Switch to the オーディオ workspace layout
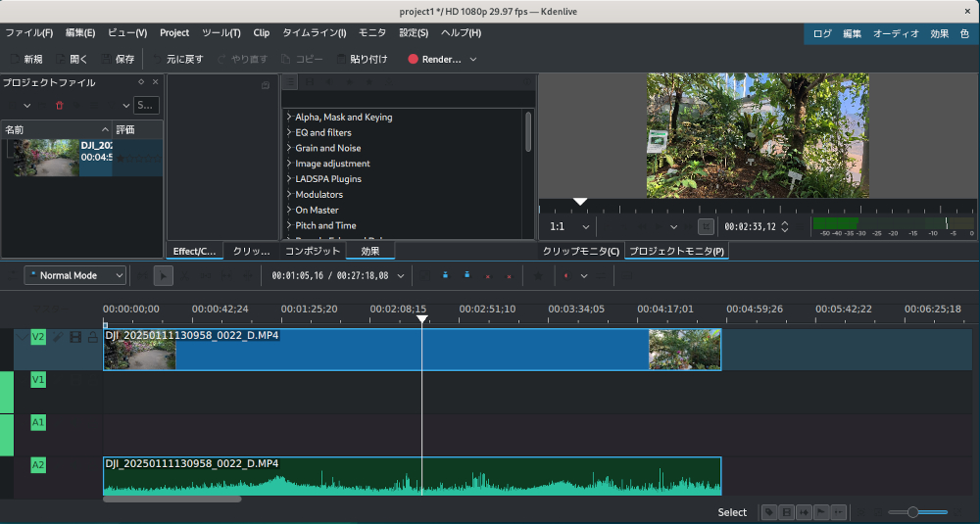Viewport: 980px width, 524px height. [x=896, y=33]
